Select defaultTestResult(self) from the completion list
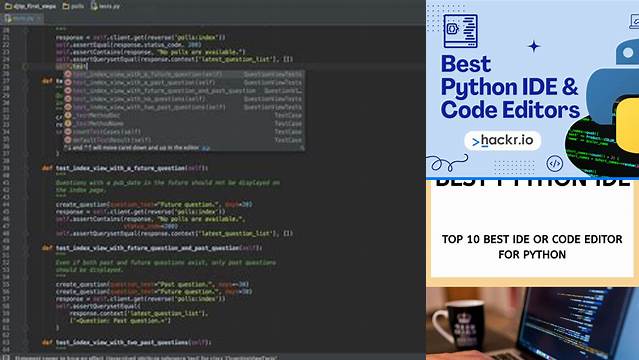Viewport: 639px width, 360px height. (183, 140)
